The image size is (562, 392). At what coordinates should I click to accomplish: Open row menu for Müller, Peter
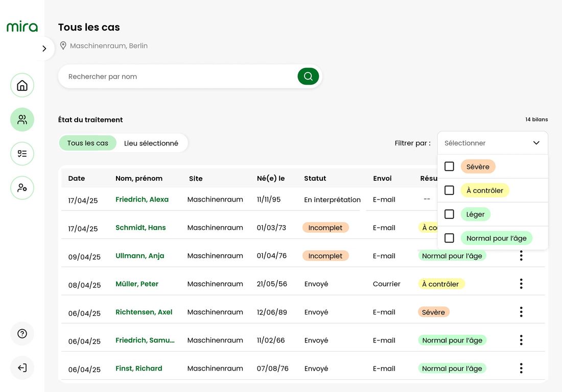(x=521, y=284)
